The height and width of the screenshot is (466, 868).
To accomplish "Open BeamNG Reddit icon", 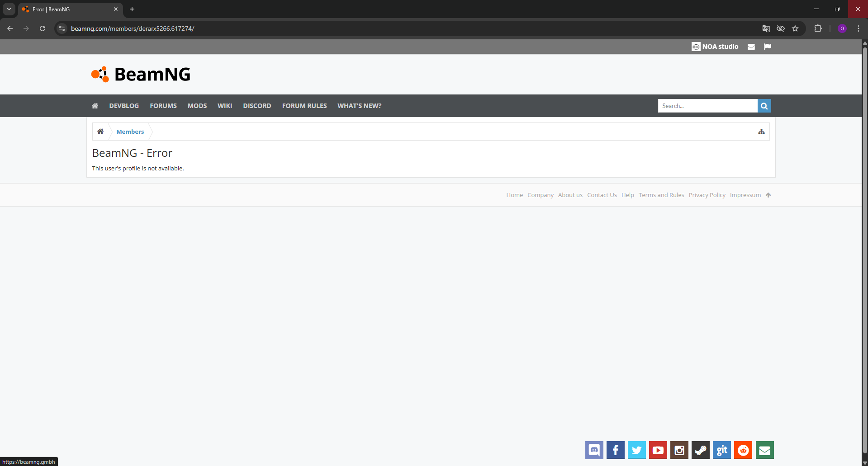I will point(743,450).
